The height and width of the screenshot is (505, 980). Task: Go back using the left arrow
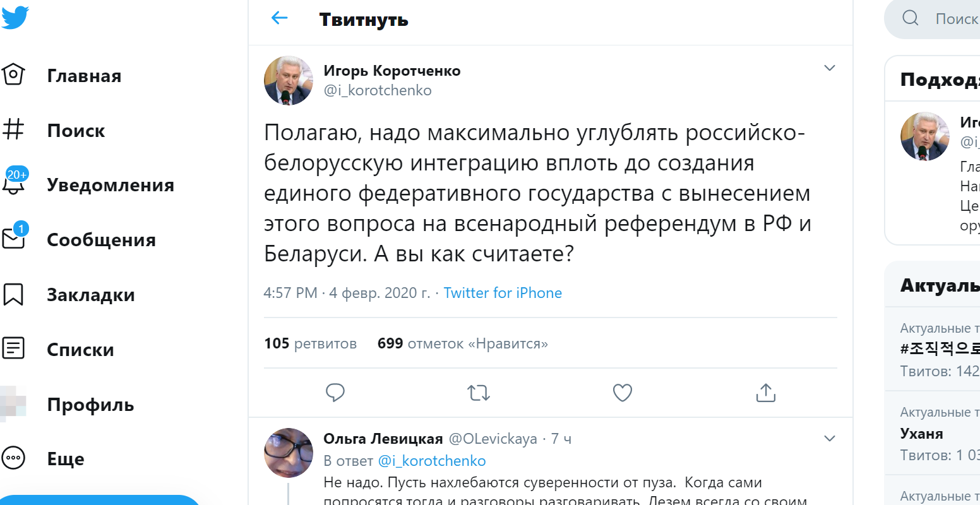click(x=279, y=18)
